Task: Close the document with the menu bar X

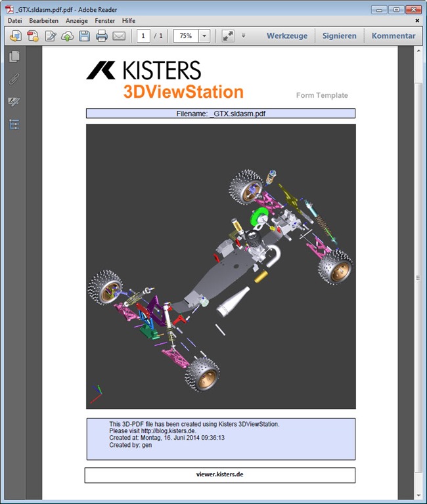Action: [x=417, y=20]
